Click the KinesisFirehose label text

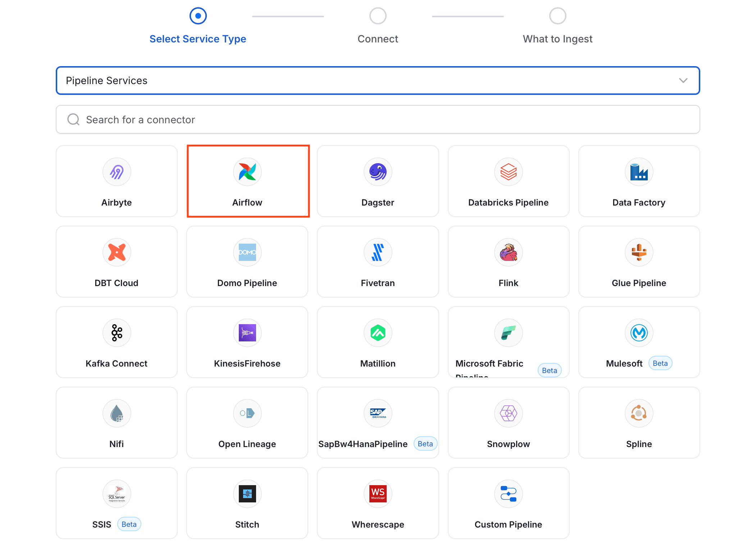247,364
